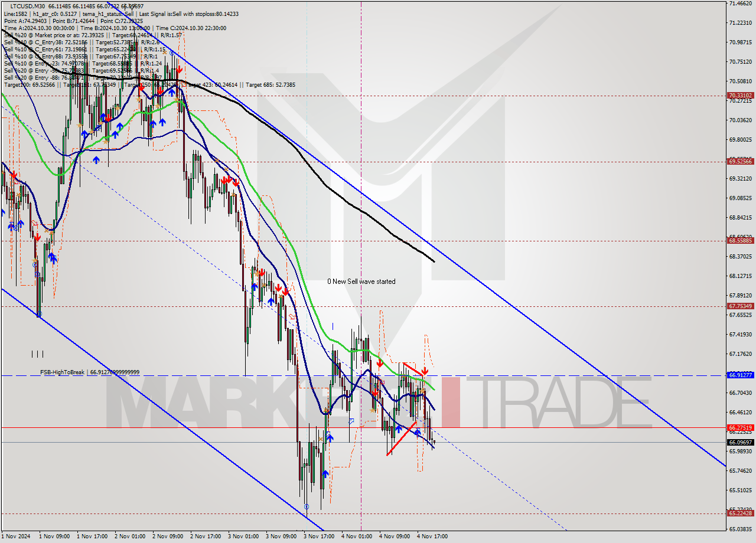Select the current price label 66.09697
The width and height of the screenshot is (756, 543).
pos(740,442)
